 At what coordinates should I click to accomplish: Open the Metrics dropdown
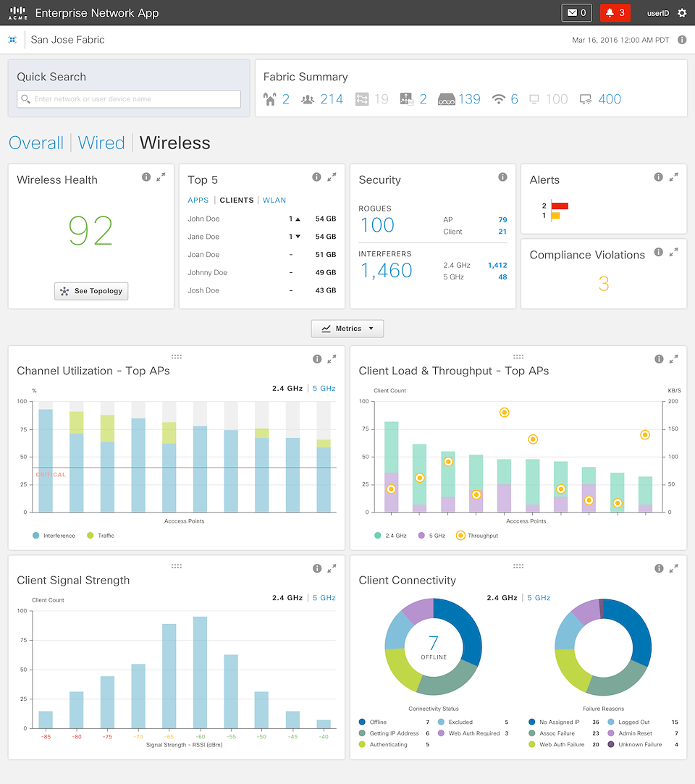(347, 329)
